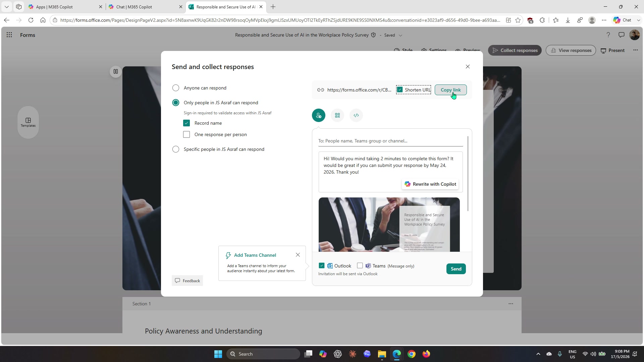Click Rewrite with Copilot button
The width and height of the screenshot is (644, 362).
430,184
